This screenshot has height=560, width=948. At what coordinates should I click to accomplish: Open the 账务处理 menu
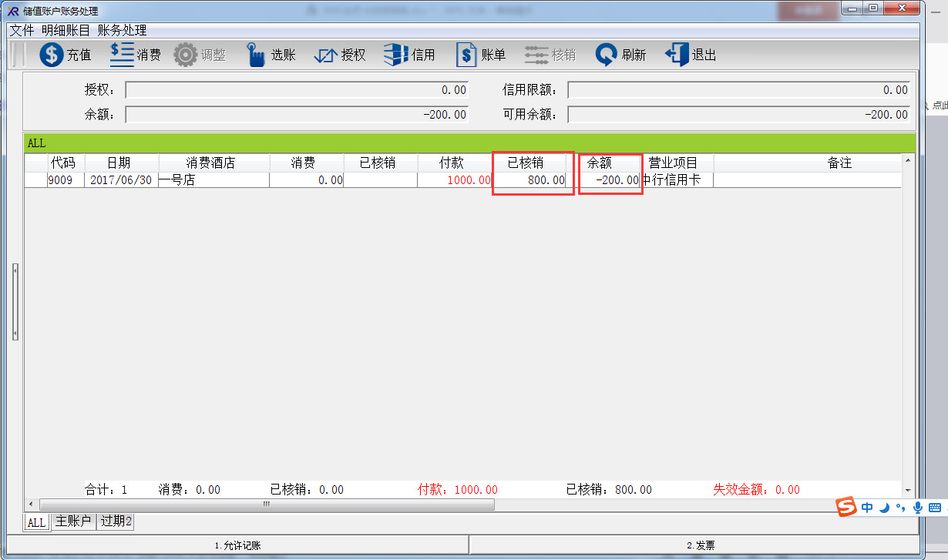[122, 30]
